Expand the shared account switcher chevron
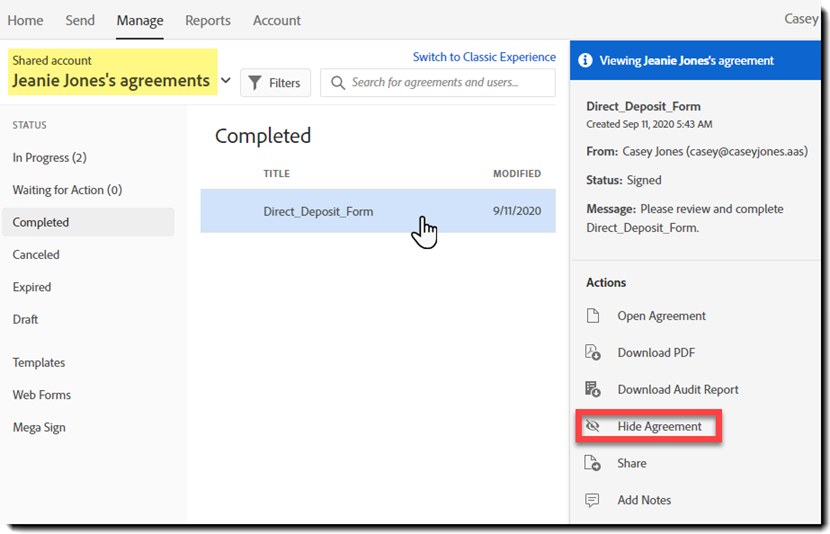 pyautogui.click(x=225, y=81)
